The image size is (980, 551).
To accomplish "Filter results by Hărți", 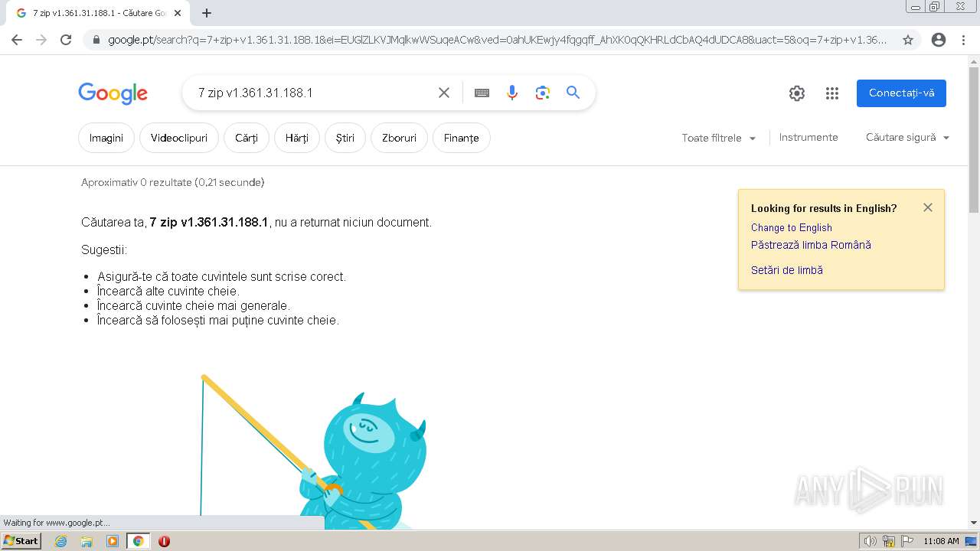I will pos(297,138).
